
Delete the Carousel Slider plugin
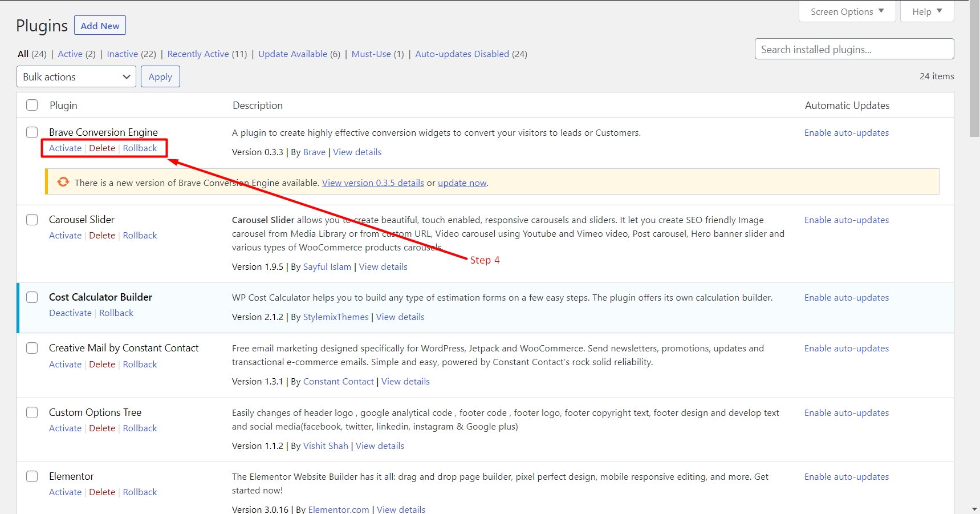(x=102, y=235)
